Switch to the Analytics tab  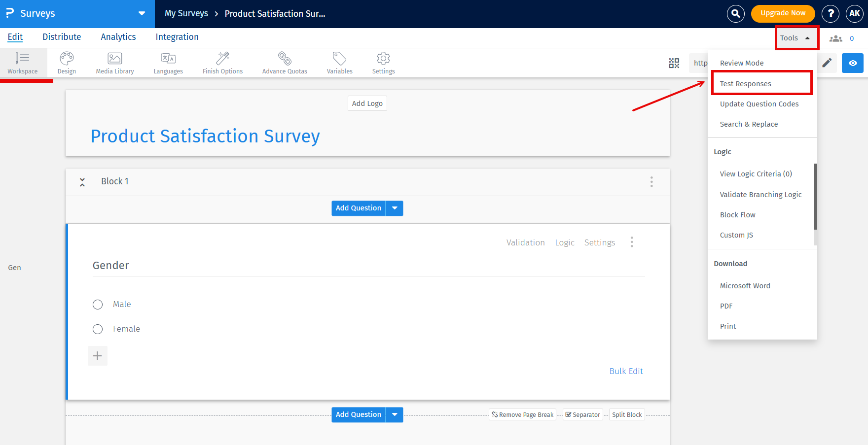(118, 36)
